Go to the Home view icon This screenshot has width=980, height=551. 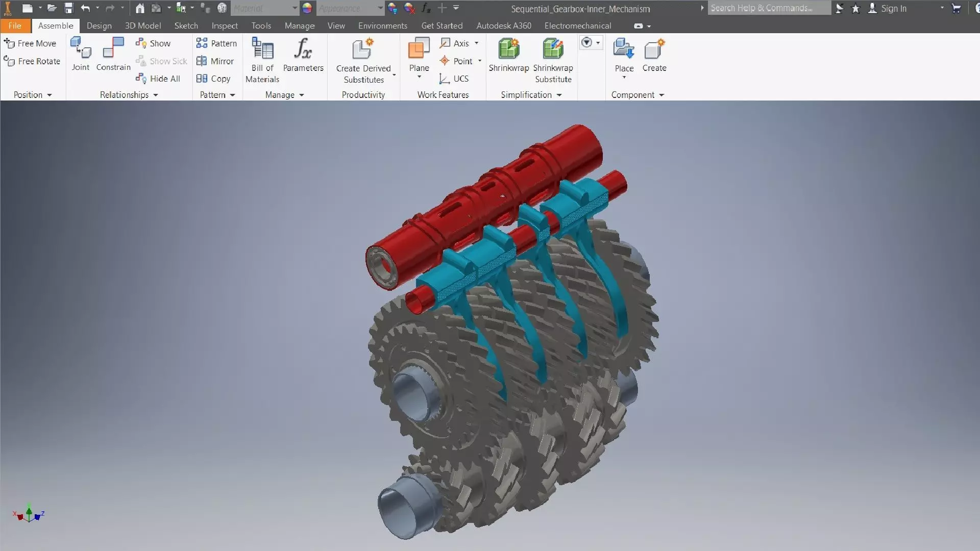pyautogui.click(x=140, y=8)
